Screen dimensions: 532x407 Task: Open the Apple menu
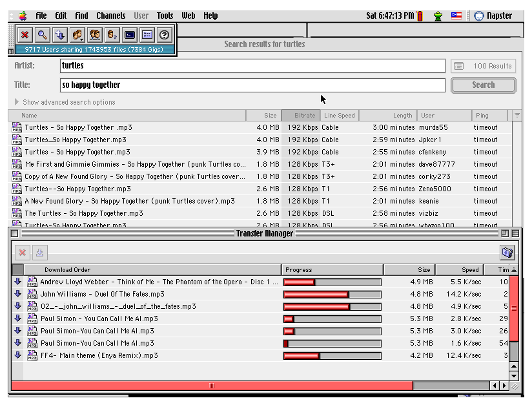pos(23,16)
